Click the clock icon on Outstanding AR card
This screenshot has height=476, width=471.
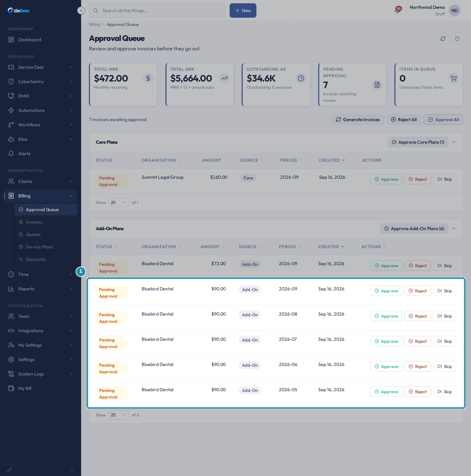301,78
